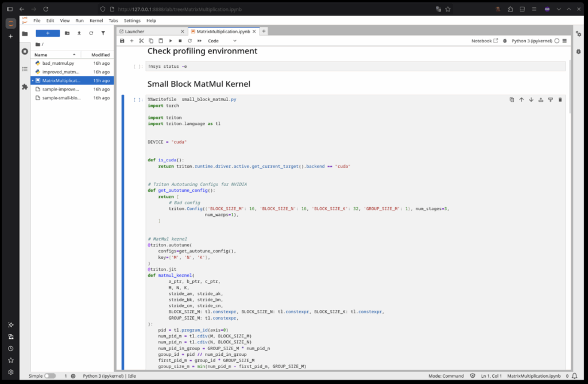Interrupt the kernel with the stop icon

click(x=180, y=41)
